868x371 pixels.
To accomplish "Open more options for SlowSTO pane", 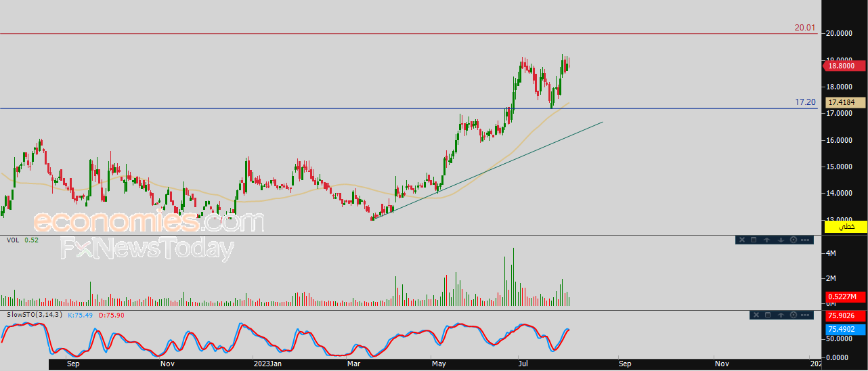I will click(x=805, y=315).
